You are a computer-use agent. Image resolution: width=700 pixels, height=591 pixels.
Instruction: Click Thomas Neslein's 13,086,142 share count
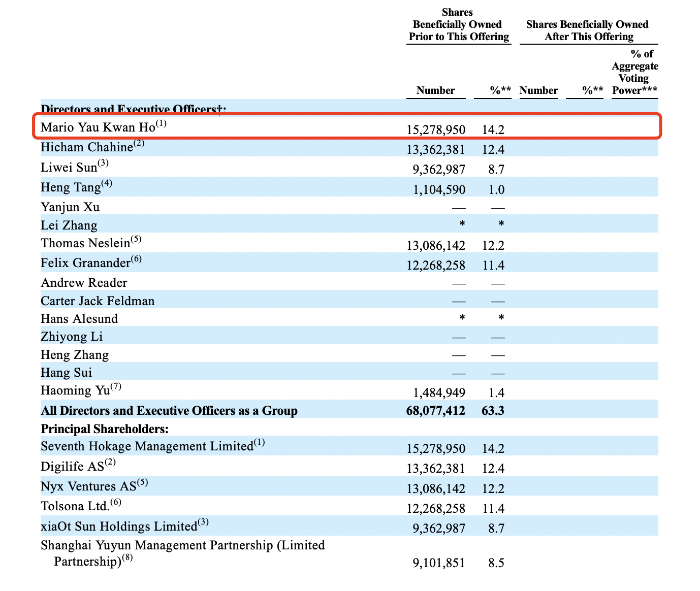[x=435, y=246]
